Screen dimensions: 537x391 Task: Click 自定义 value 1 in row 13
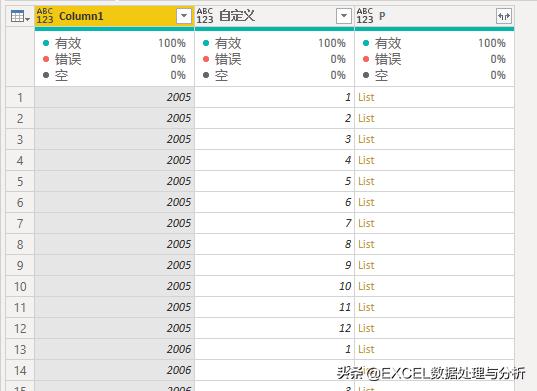click(x=274, y=349)
